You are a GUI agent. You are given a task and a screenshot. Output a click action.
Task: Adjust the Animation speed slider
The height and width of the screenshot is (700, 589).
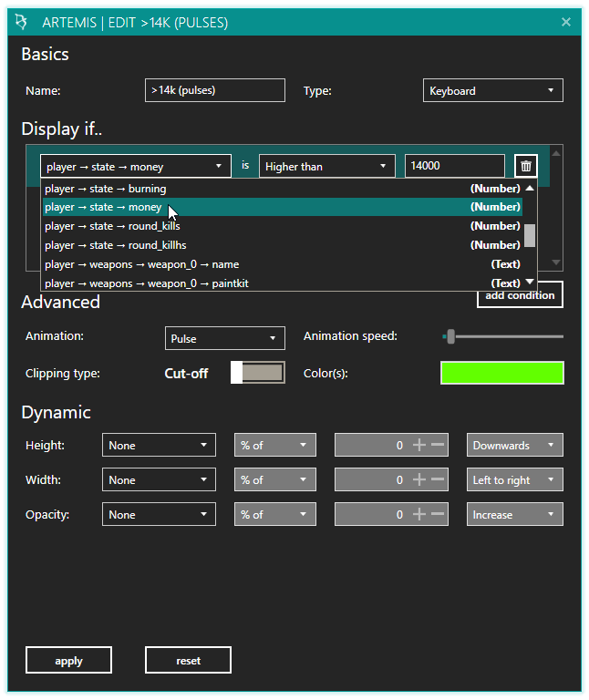click(502, 336)
